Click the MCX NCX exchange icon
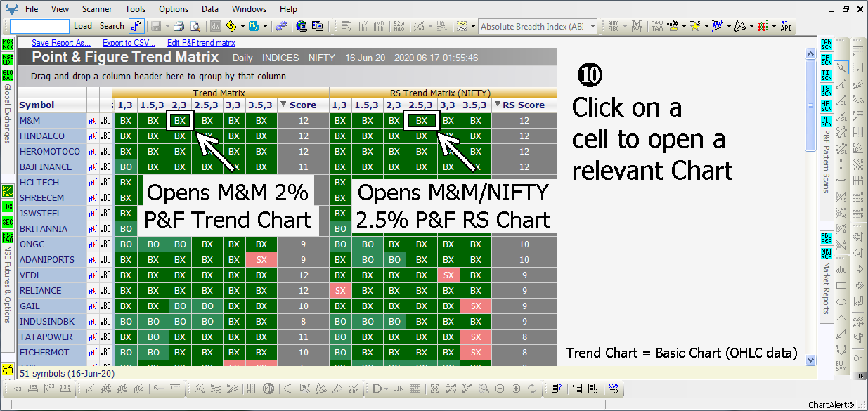This screenshot has width=868, height=411. pos(7,46)
